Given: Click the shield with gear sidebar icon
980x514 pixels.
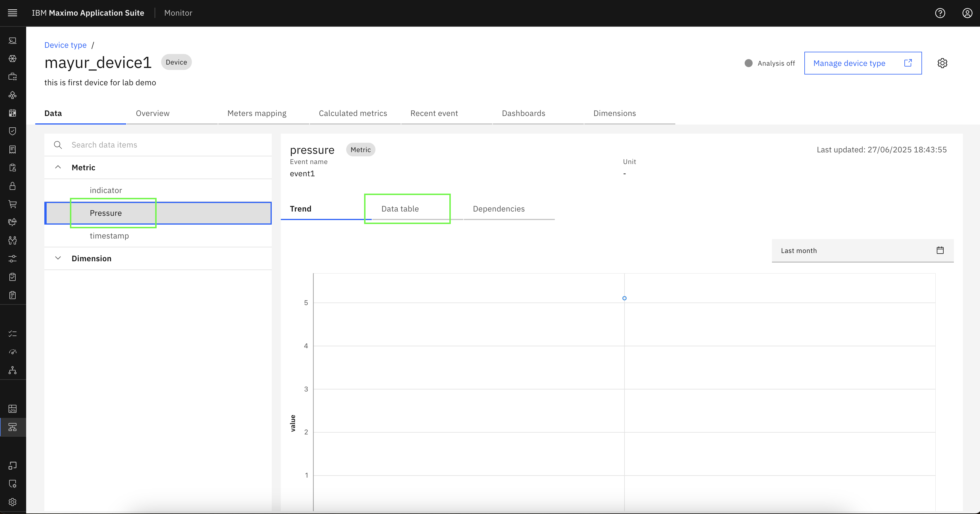Looking at the screenshot, I should [x=13, y=484].
